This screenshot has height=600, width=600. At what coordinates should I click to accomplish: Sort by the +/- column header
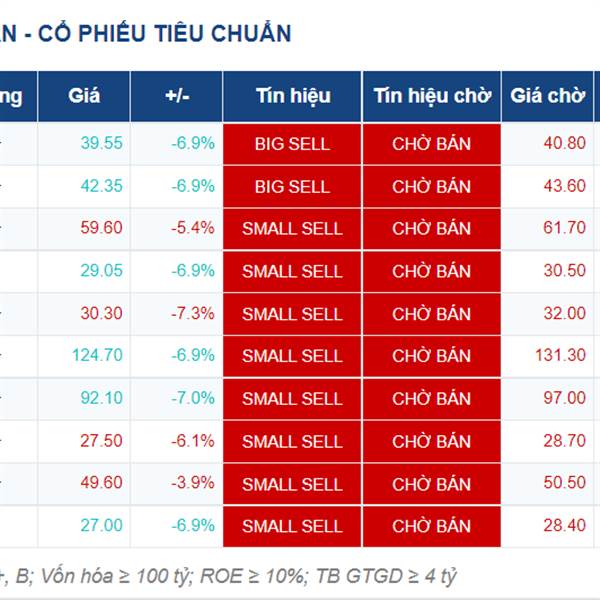[177, 96]
